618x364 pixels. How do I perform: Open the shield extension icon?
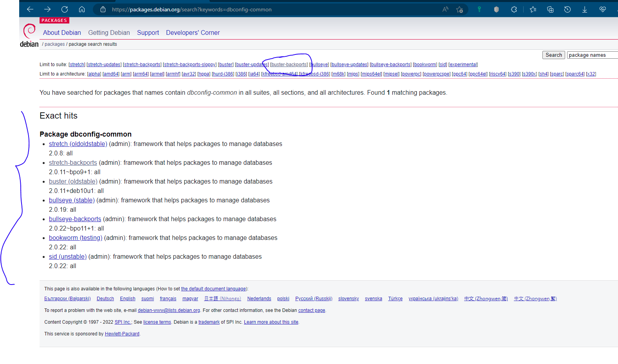[496, 9]
